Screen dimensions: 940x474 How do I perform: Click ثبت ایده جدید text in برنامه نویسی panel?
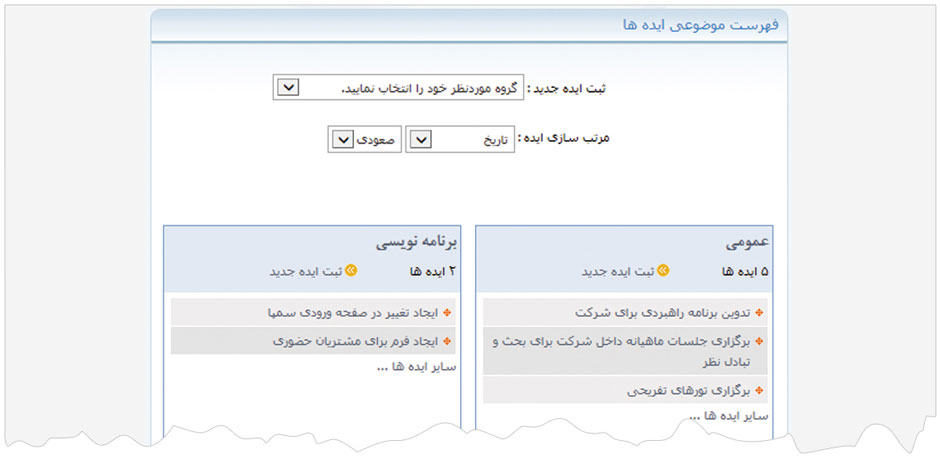point(305,271)
